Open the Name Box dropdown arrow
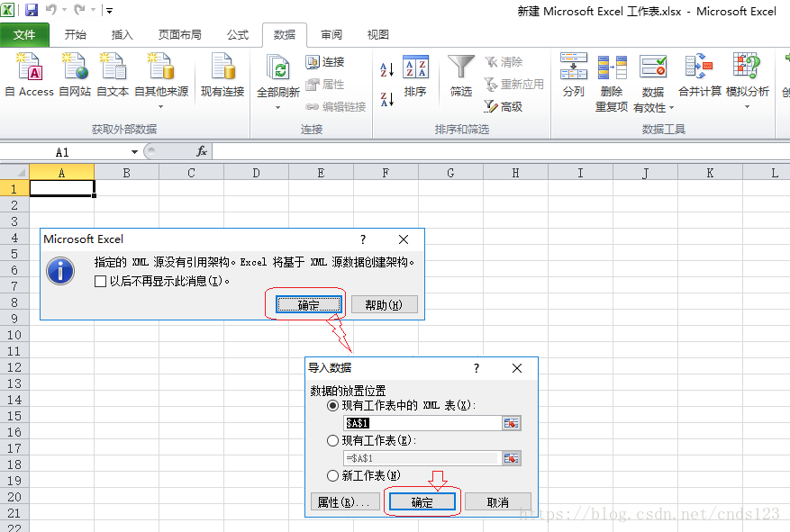 [x=134, y=152]
